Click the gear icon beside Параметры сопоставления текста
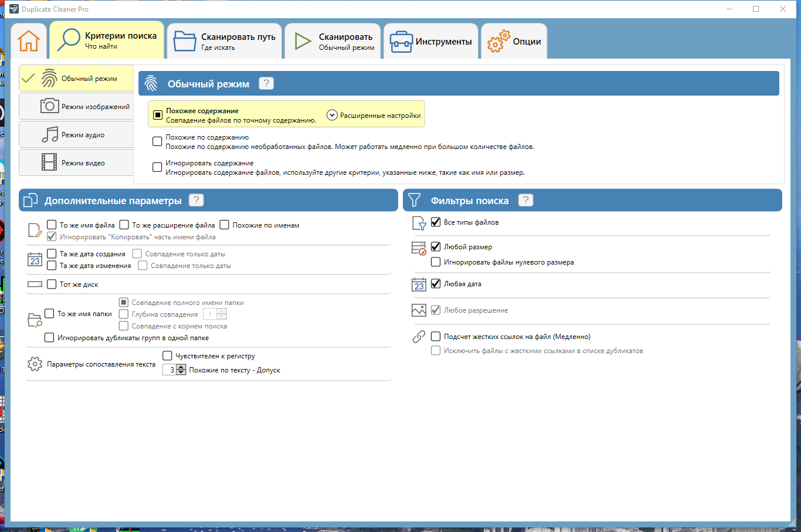This screenshot has height=532, width=801. (x=35, y=364)
